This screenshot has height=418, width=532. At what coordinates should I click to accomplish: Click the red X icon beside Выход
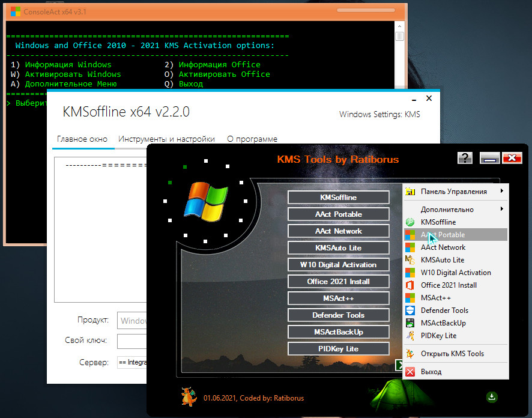click(410, 372)
